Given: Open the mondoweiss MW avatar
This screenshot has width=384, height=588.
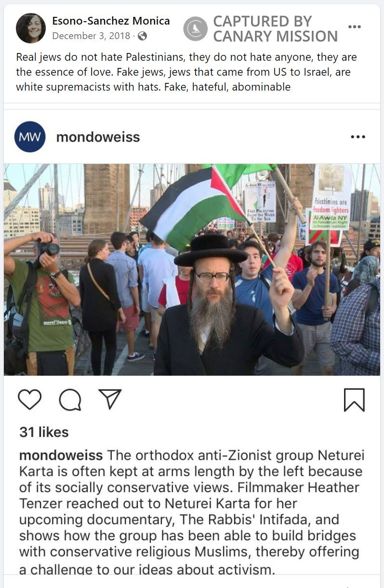Looking at the screenshot, I should coord(30,137).
